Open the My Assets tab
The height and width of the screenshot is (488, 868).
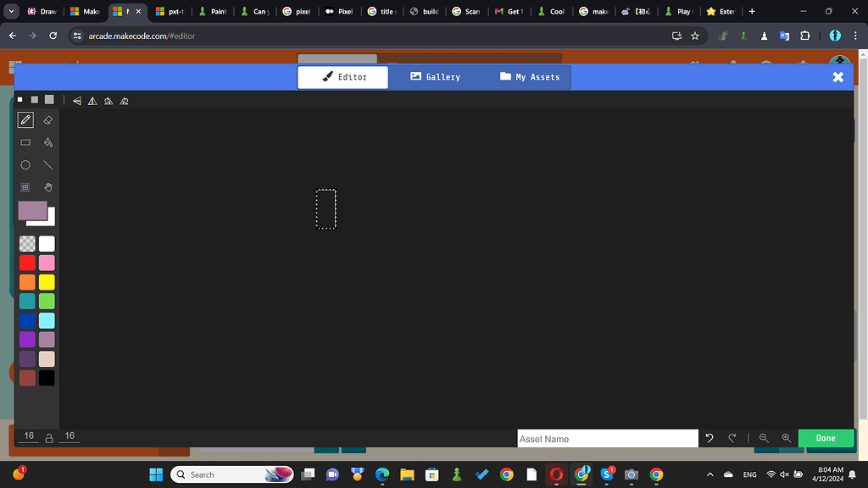point(530,76)
